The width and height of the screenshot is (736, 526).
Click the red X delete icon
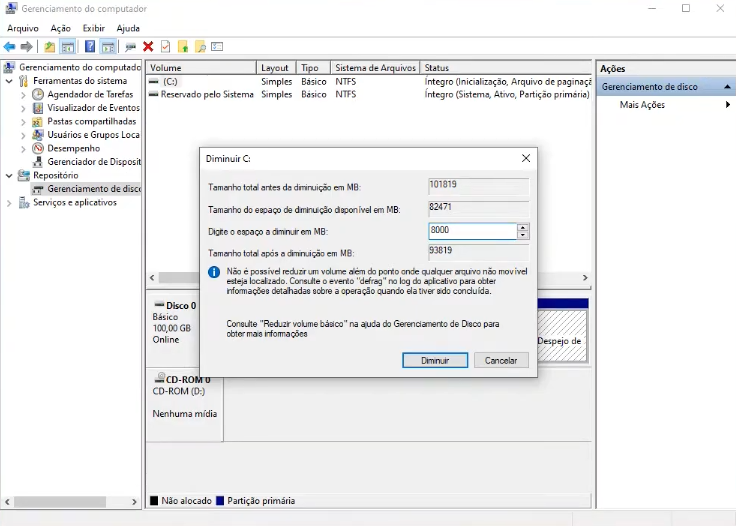148,46
